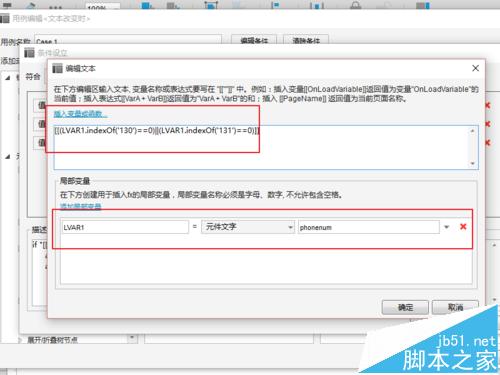Collapse the lower tree node in the action list

coord(8,156)
